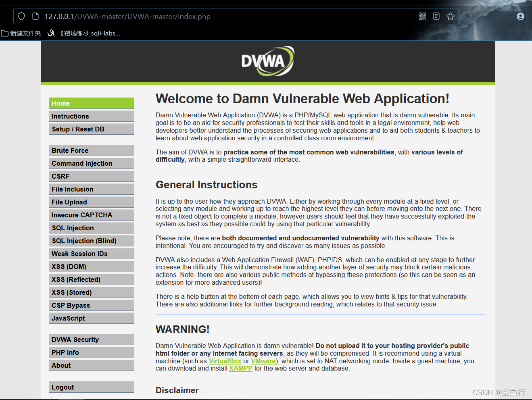
Task: Open the Command Injection module
Action: pos(92,163)
